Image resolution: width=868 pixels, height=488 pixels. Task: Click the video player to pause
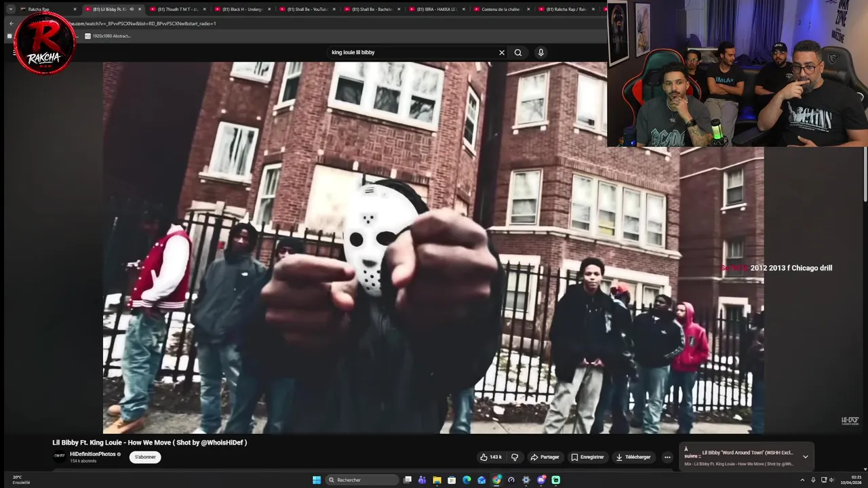click(433, 247)
